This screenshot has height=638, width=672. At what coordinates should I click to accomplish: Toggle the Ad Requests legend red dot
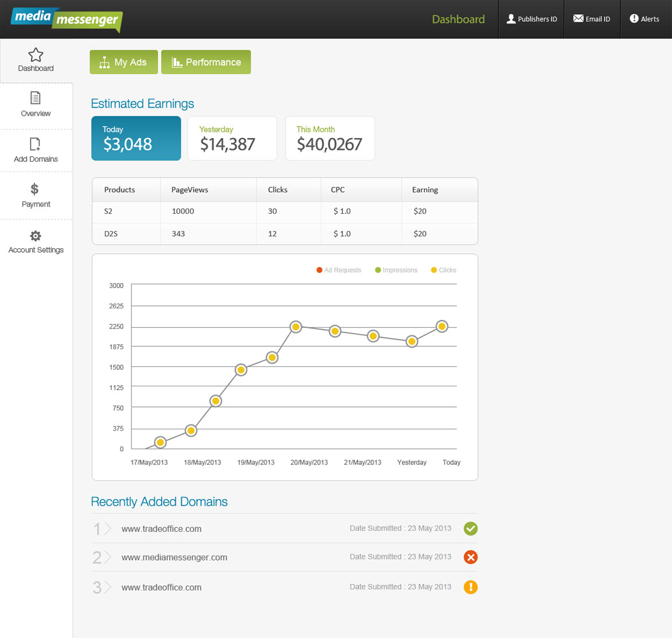[x=319, y=270]
